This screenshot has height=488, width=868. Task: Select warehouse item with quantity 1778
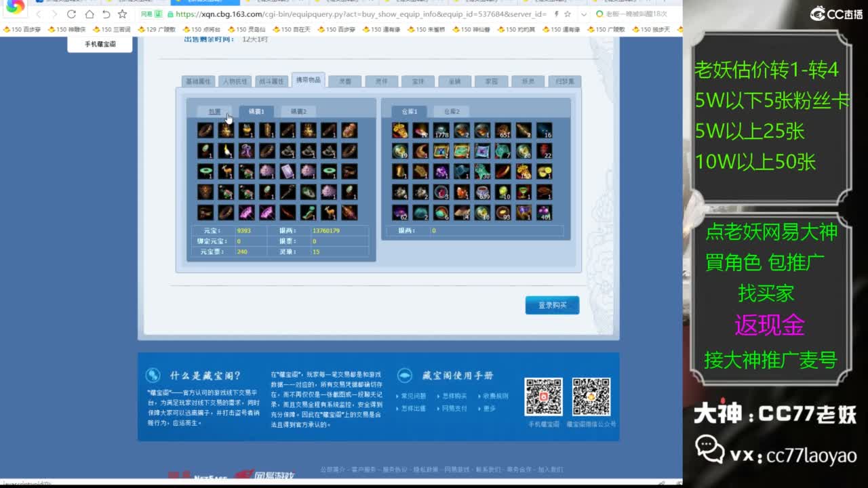[441, 131]
